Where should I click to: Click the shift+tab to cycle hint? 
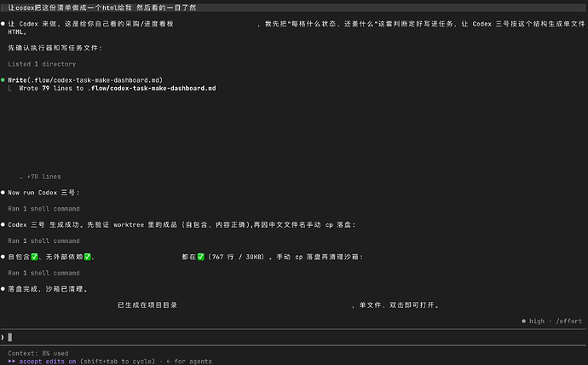[118, 362]
